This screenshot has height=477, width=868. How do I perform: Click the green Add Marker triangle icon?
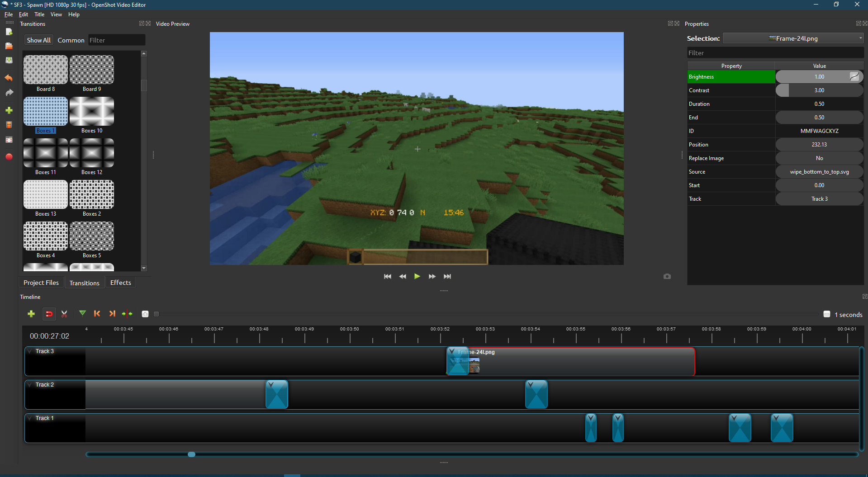(x=82, y=313)
